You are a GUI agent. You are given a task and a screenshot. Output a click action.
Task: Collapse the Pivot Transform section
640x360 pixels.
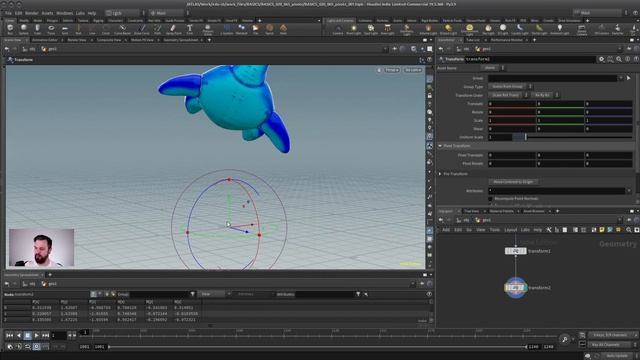(x=440, y=146)
